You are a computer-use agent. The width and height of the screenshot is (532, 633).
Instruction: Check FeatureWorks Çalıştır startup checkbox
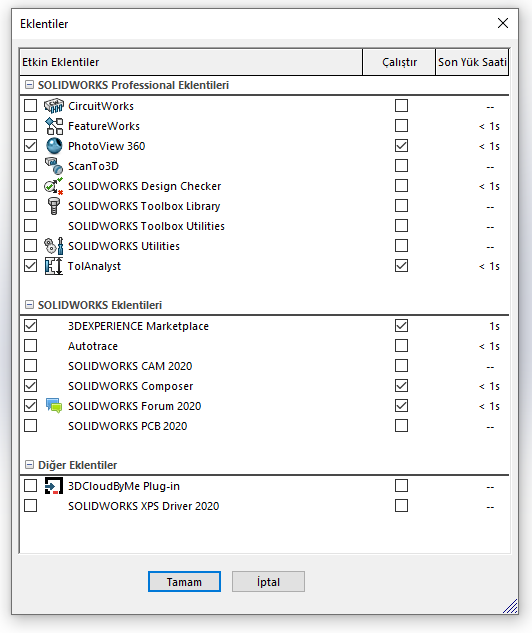click(x=401, y=126)
